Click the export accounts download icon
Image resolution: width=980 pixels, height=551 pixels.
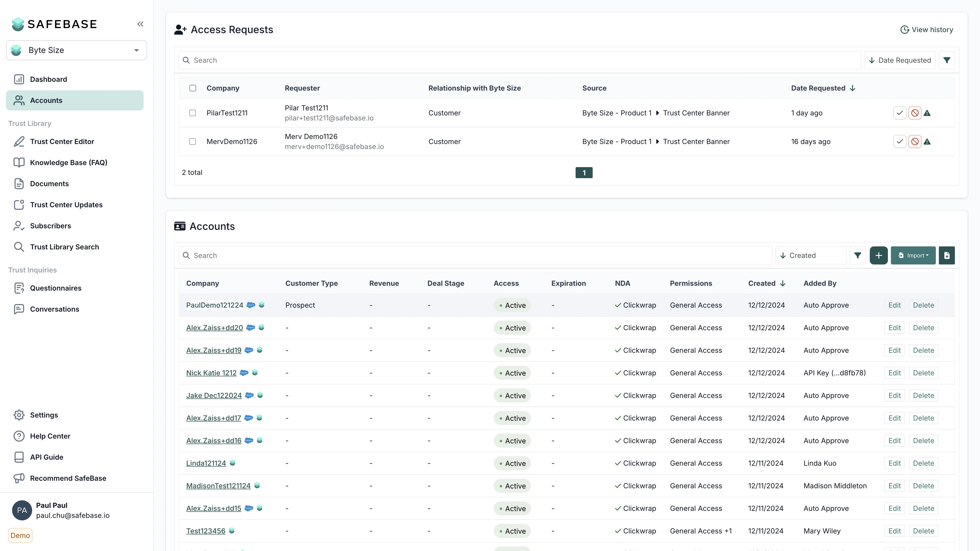[x=947, y=255]
